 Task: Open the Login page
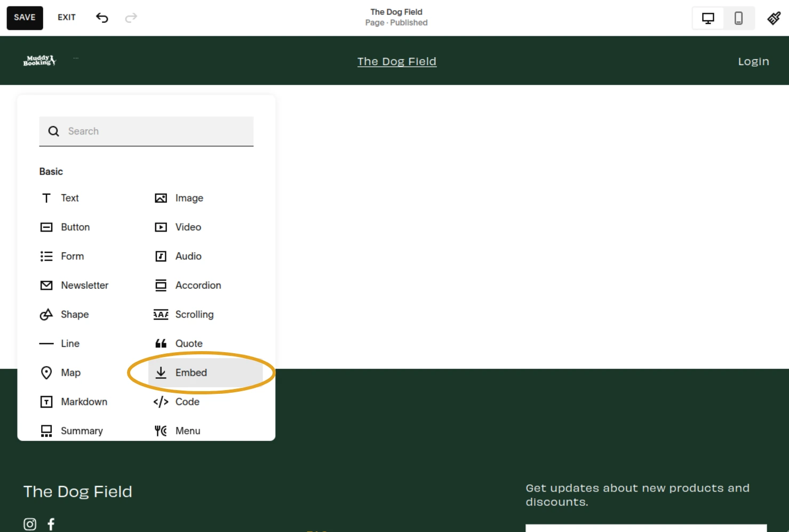coord(753,61)
